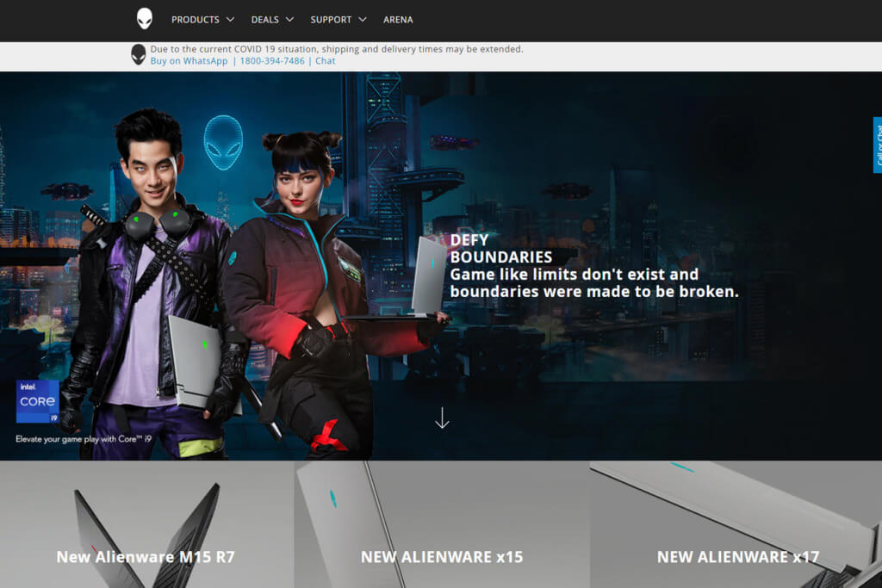Expand the SUPPORT chevron arrow

(363, 20)
